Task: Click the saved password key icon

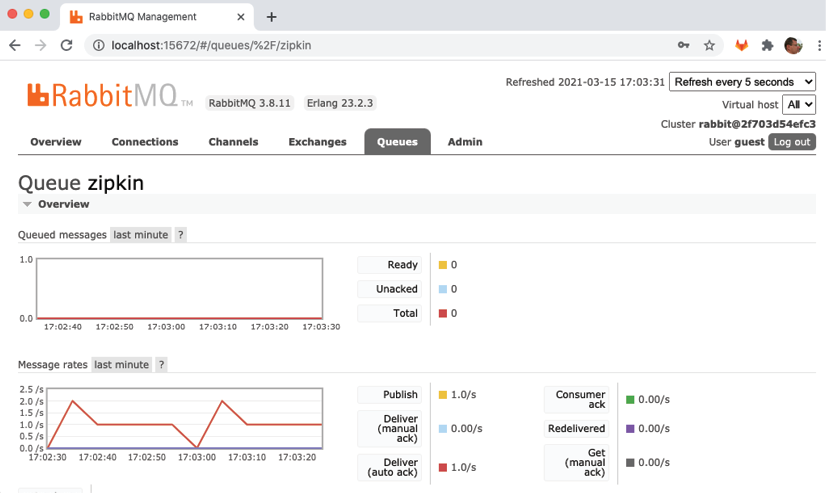Action: [684, 45]
